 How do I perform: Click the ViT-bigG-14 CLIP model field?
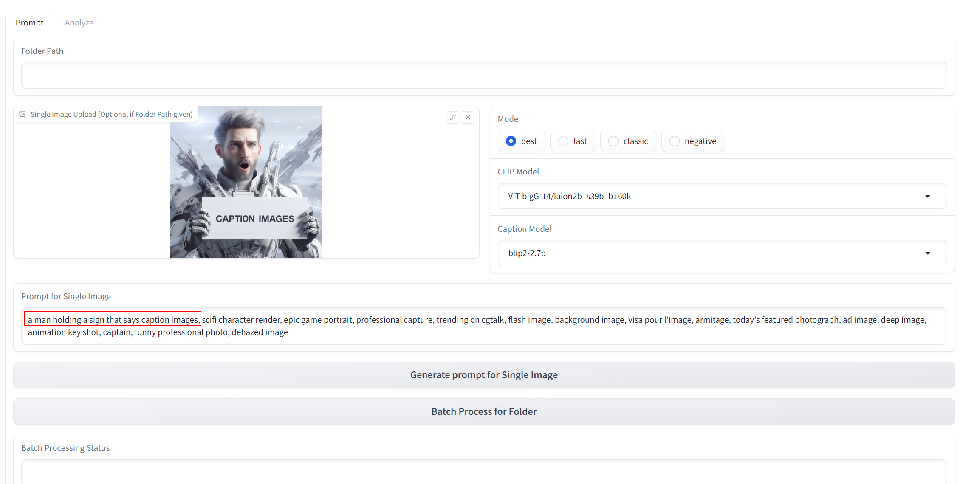(569, 196)
